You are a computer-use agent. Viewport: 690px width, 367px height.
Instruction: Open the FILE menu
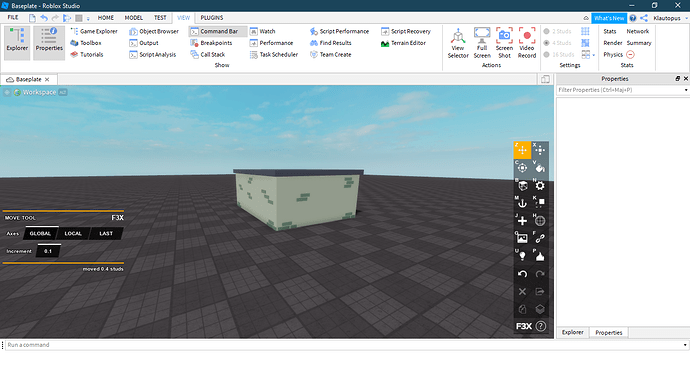tap(13, 18)
